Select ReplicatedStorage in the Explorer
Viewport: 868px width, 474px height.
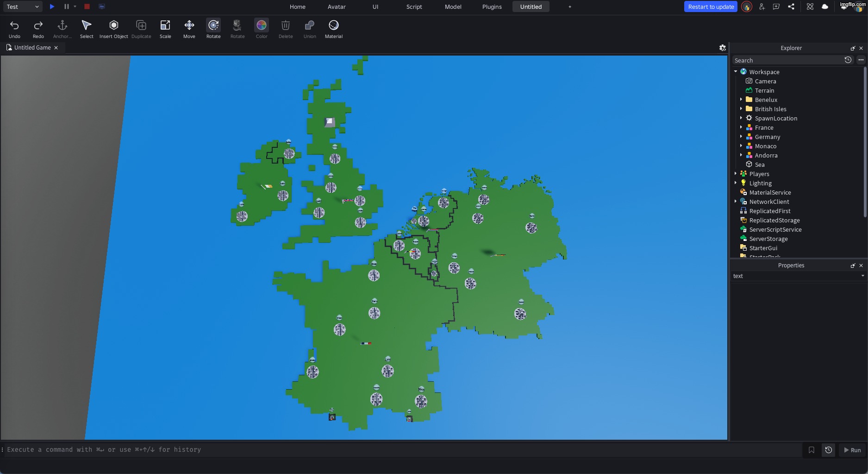coord(774,220)
